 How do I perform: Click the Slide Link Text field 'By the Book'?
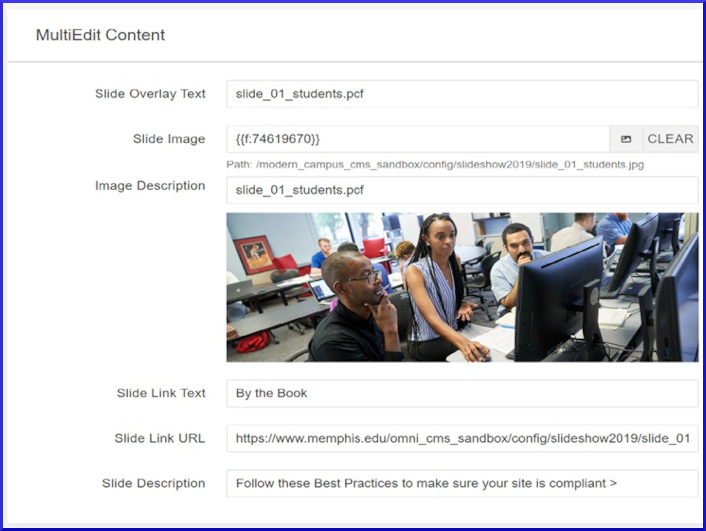coord(461,393)
